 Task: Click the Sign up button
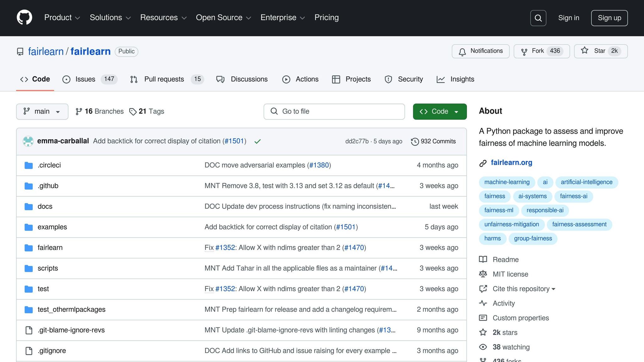[x=609, y=18]
